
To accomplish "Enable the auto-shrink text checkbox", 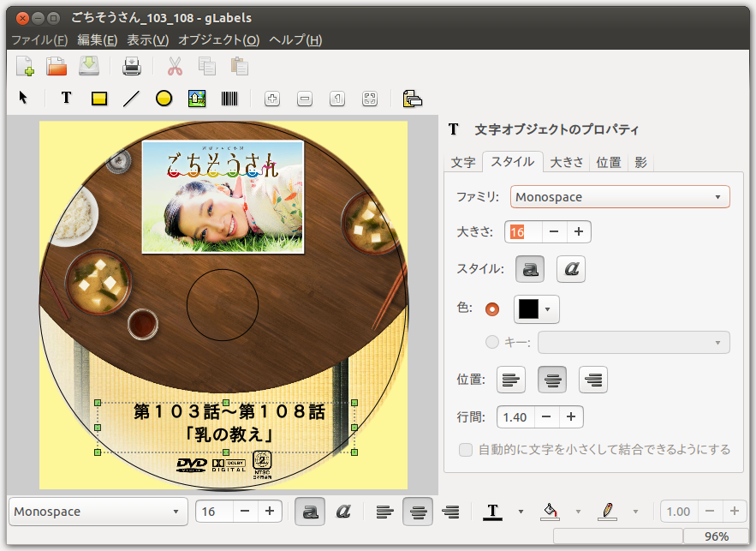I will [466, 450].
